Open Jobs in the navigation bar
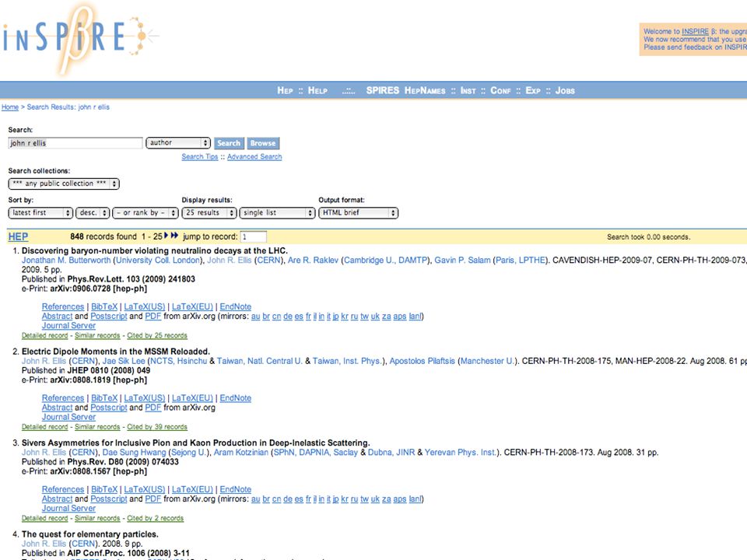Viewport: 747px width, 560px height. 565,90
